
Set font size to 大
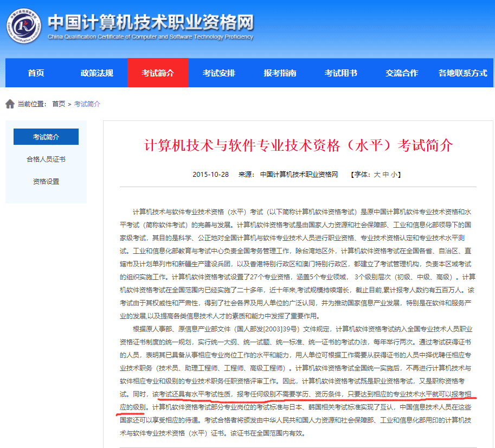(377, 175)
